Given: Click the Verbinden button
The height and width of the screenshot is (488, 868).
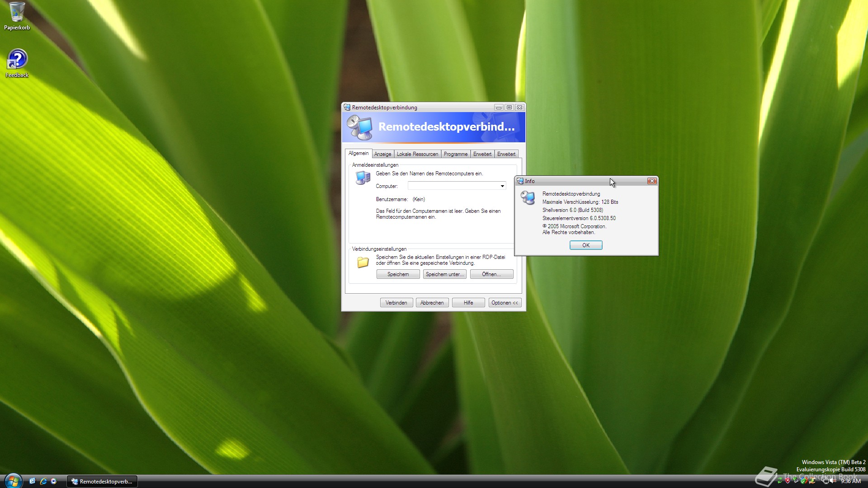Looking at the screenshot, I should (x=396, y=303).
